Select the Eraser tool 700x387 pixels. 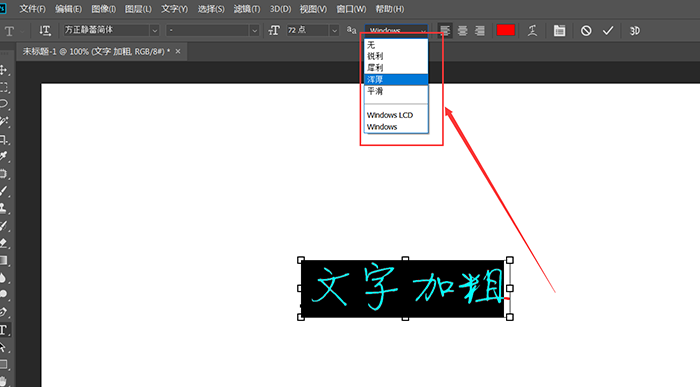(x=4, y=243)
